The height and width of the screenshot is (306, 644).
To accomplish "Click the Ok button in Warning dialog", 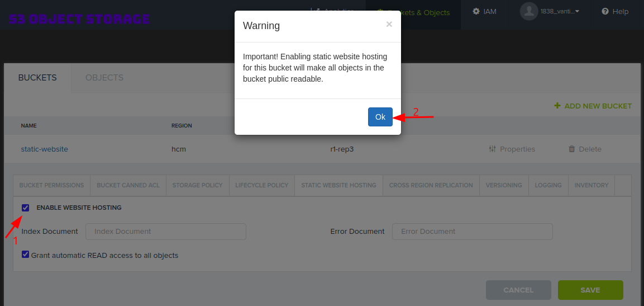I will (380, 117).
